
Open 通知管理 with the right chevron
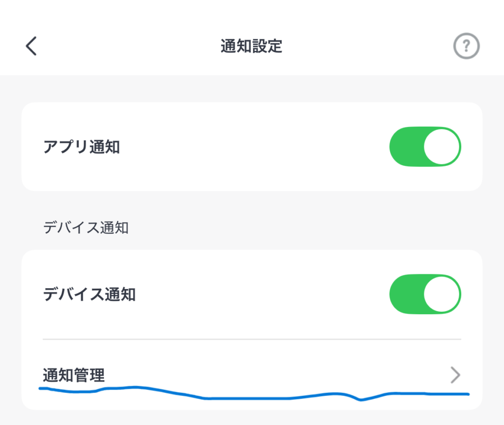tap(455, 375)
